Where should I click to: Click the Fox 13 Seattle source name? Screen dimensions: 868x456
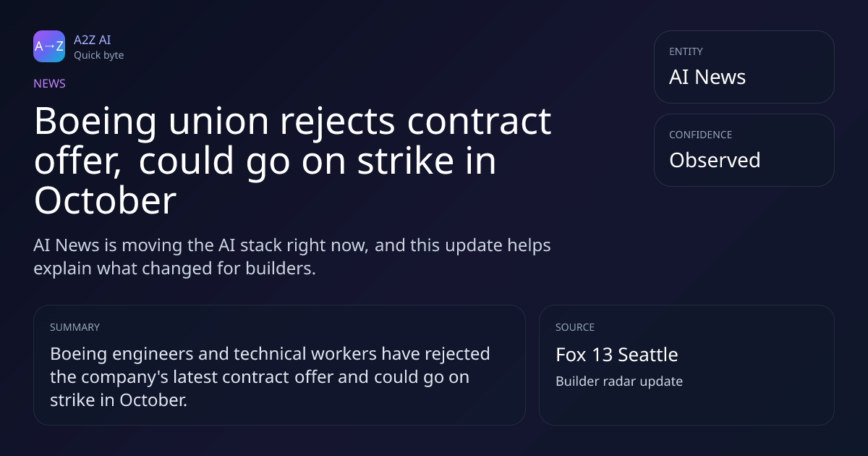(616, 355)
